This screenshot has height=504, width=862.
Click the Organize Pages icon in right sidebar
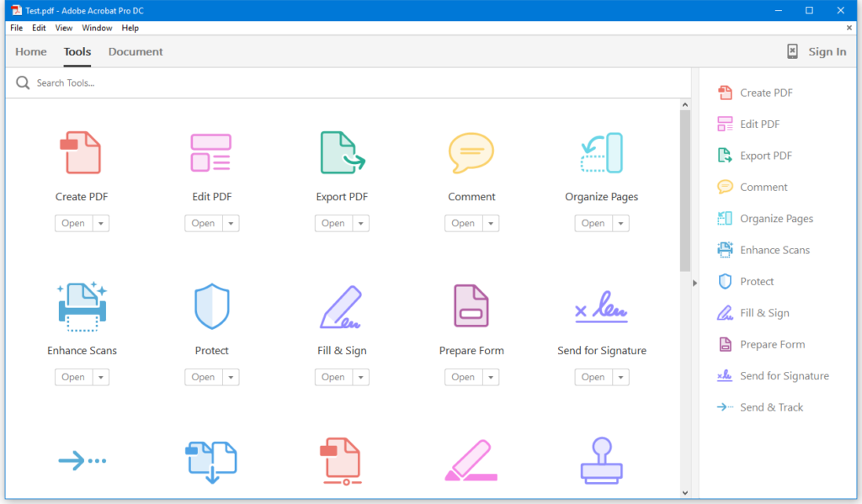point(725,218)
